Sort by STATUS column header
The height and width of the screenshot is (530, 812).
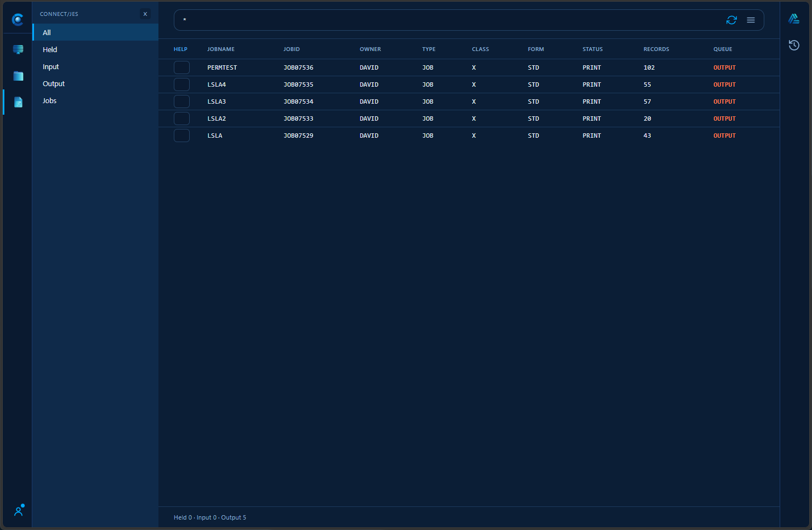point(593,49)
